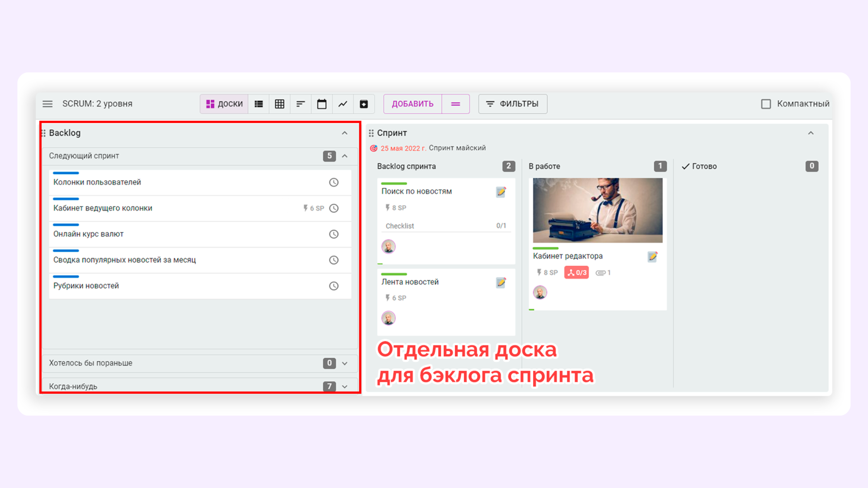Viewport: 868px width, 488px height.
Task: Click the Добавить button
Action: 412,104
